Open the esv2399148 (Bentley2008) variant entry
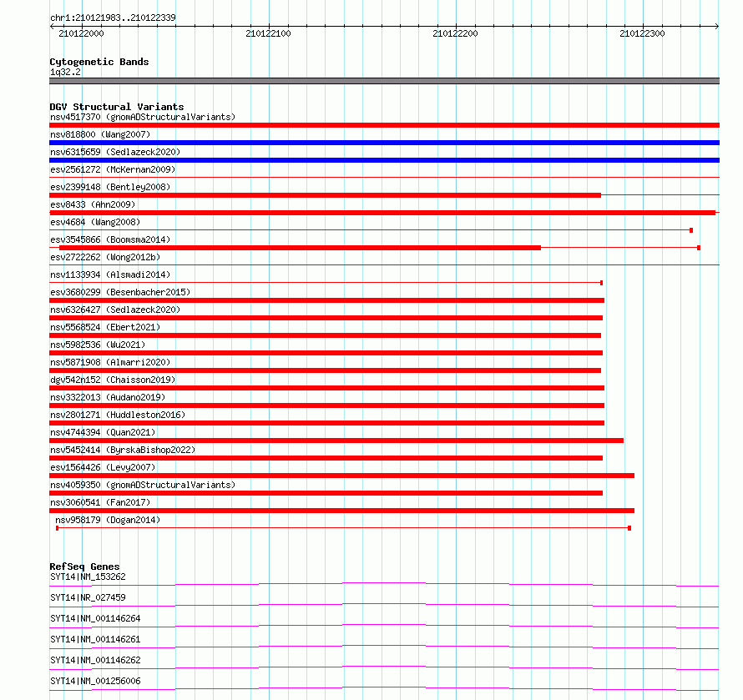The image size is (743, 700). pos(110,187)
